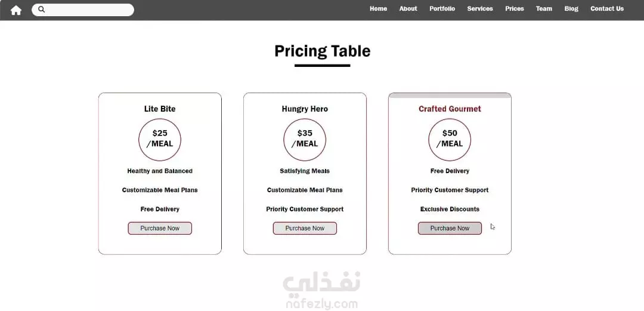Screen dimensions: 644x311
Task: Click the Lite Bite plan heading
Action: 160,109
